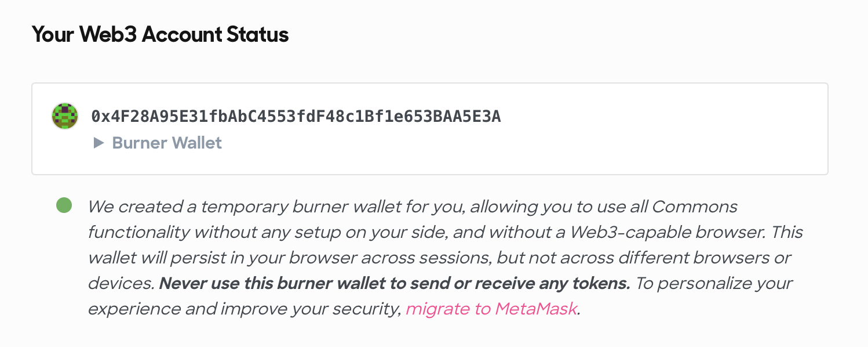Click the Burner Wallet label text
Viewport: 868px width, 347px height.
tap(167, 143)
